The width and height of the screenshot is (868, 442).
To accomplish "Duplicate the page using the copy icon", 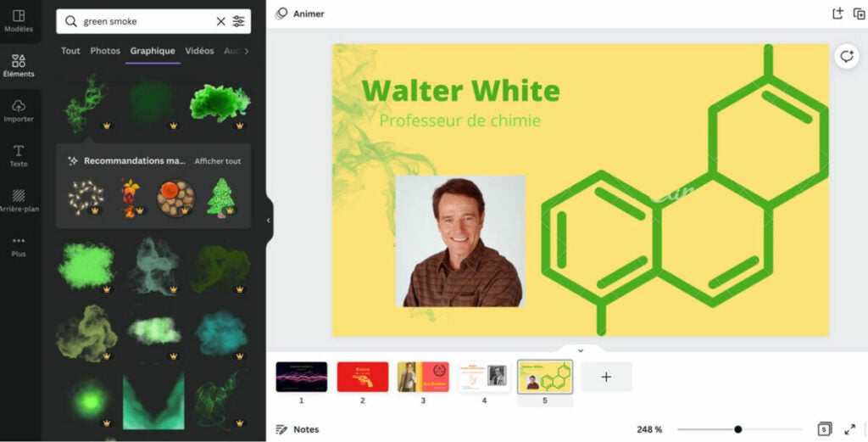I will pos(860,14).
